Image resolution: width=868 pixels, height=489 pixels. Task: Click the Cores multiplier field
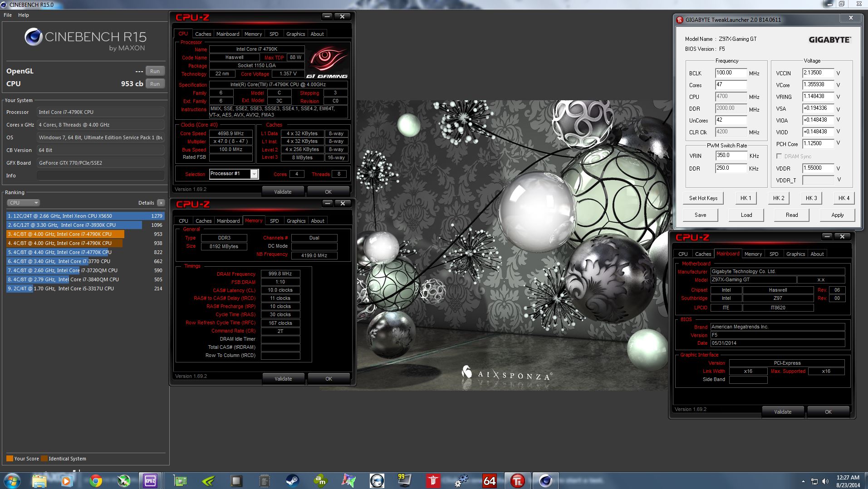point(731,85)
